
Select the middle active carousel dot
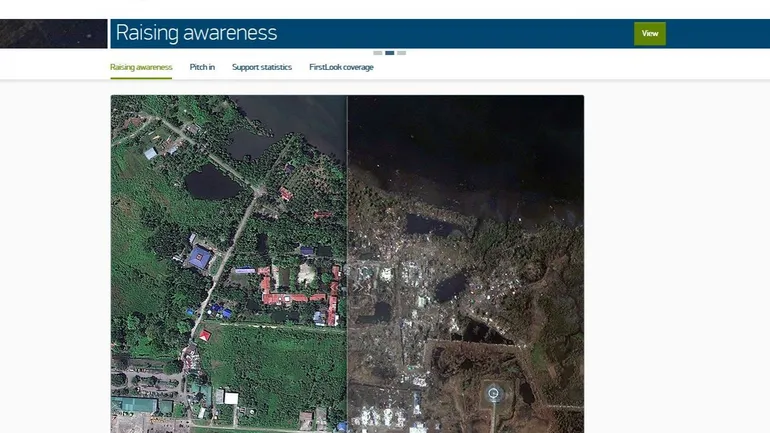390,52
